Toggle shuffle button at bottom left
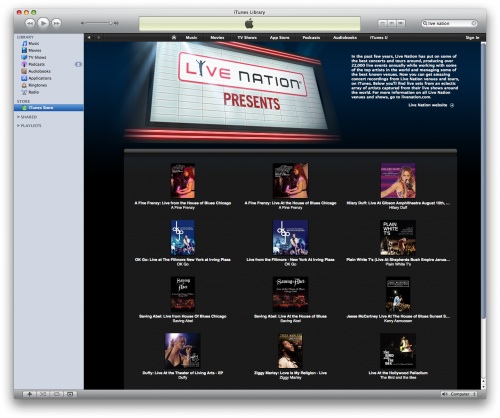The width and height of the screenshot is (500, 418). click(x=43, y=394)
